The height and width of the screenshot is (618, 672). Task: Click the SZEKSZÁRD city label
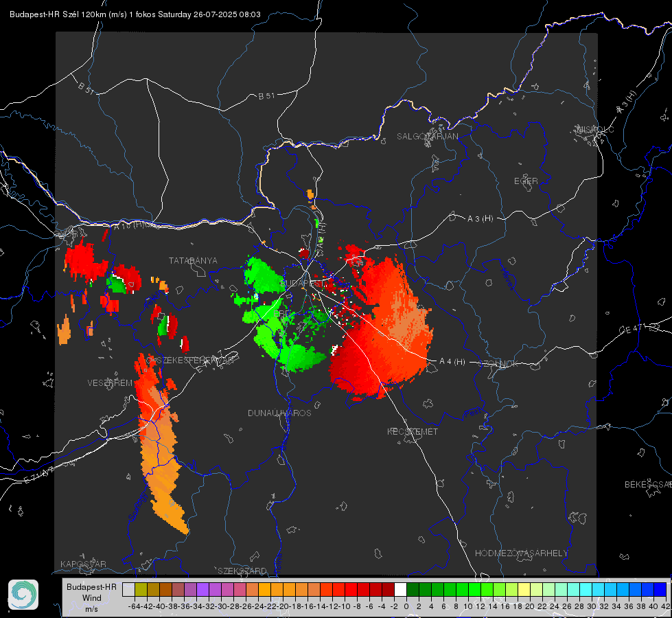tap(242, 571)
